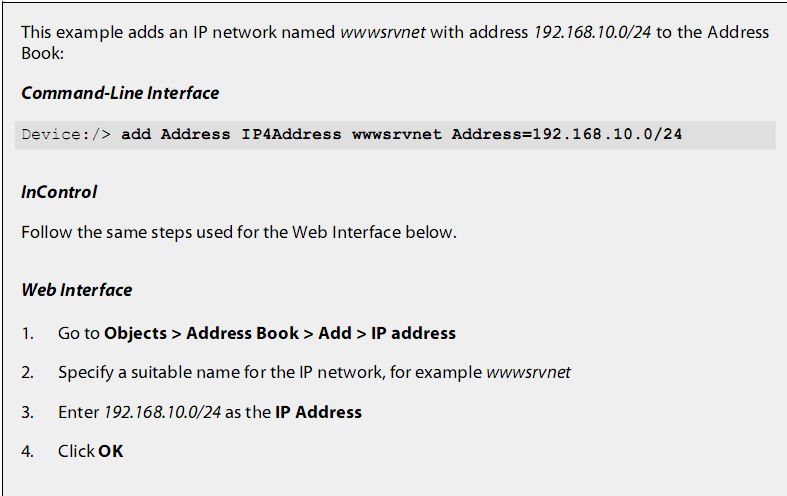Click 'IP4Address' in the command line
The height and width of the screenshot is (496, 787).
click(291, 135)
